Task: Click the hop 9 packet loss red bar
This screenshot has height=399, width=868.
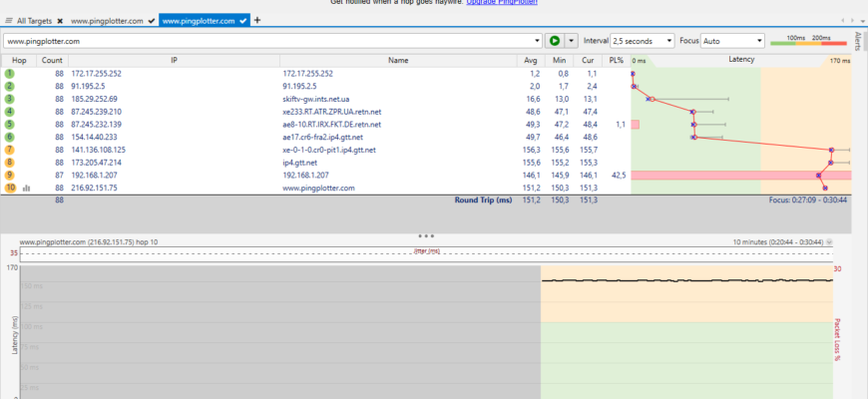Action: pos(740,176)
